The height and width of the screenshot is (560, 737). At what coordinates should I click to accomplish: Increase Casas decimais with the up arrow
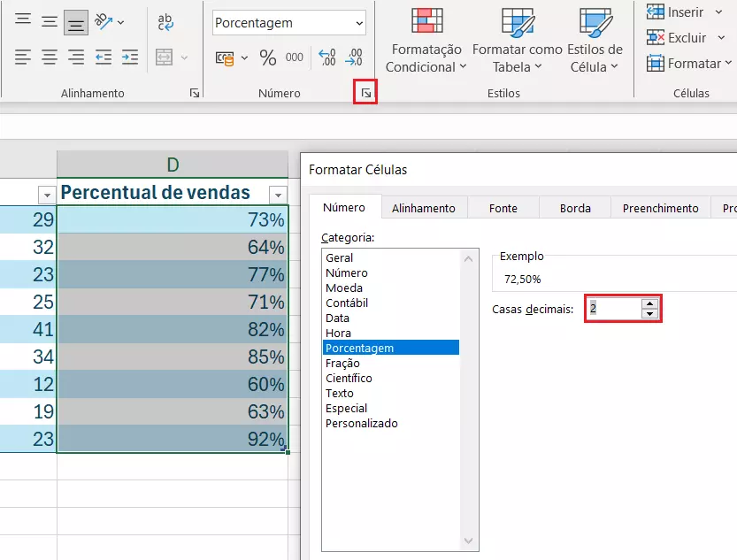[650, 303]
